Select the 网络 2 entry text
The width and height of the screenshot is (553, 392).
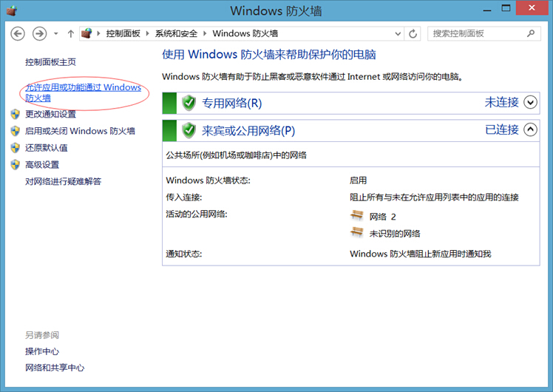383,217
